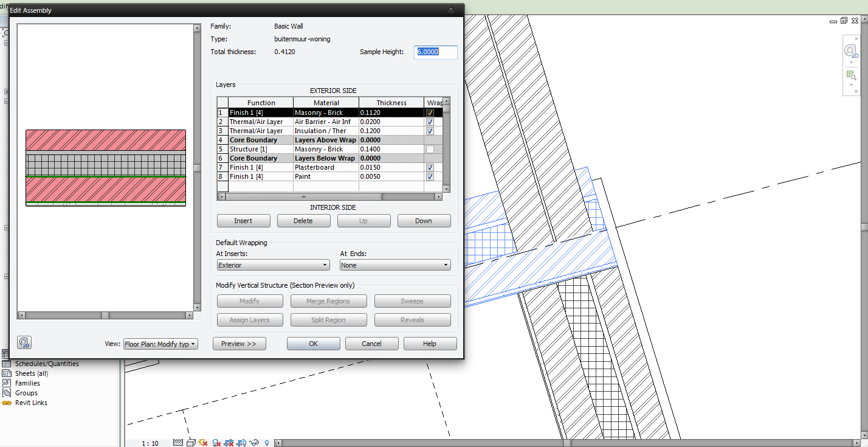Click the Insert layer button
The width and height of the screenshot is (868, 447).
(x=243, y=221)
